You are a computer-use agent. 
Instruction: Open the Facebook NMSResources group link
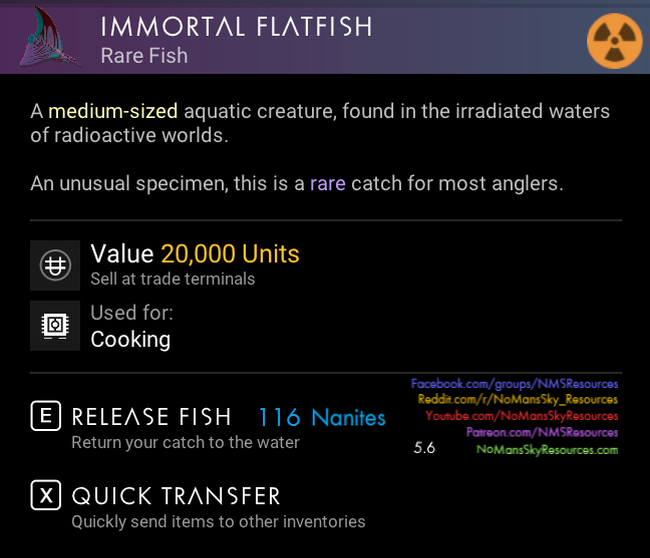514,383
